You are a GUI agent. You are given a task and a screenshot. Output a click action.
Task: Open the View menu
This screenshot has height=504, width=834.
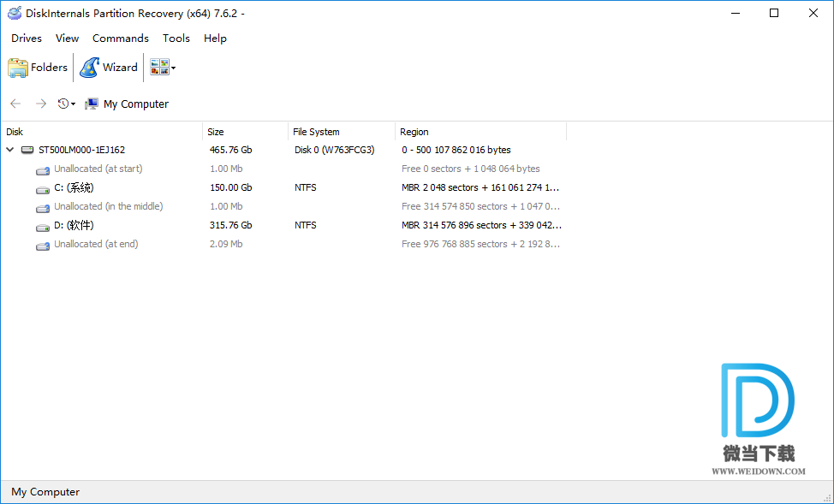coord(67,39)
